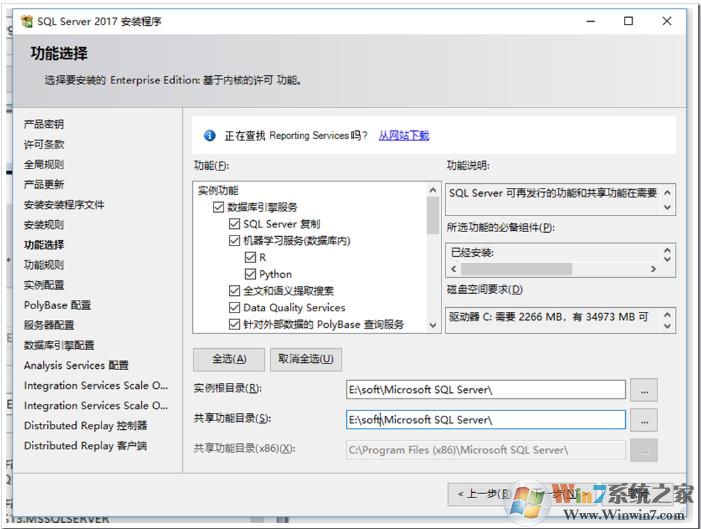
Task: Uncheck the Python feature checkbox
Action: coord(250,274)
